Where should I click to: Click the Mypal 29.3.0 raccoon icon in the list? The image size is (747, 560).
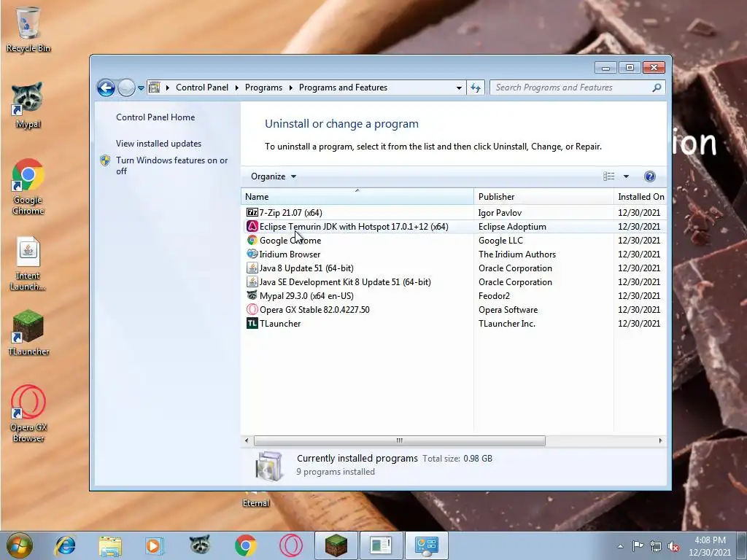click(252, 295)
